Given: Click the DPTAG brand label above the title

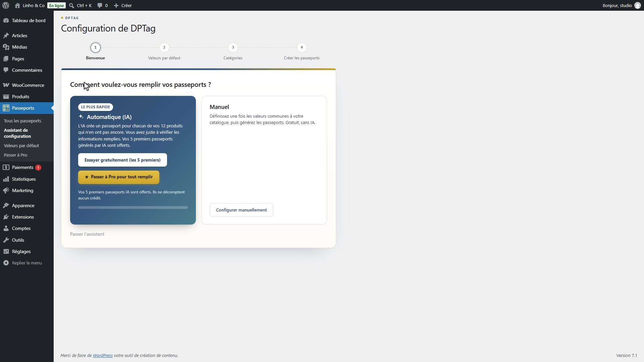Looking at the screenshot, I should (72, 18).
